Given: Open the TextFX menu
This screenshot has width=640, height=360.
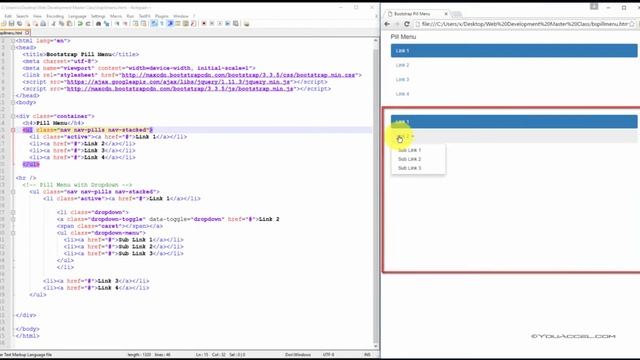Looking at the screenshot, I should [144, 16].
